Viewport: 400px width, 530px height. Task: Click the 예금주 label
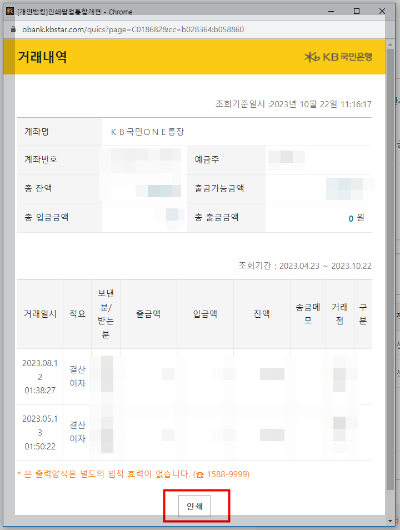(x=207, y=159)
